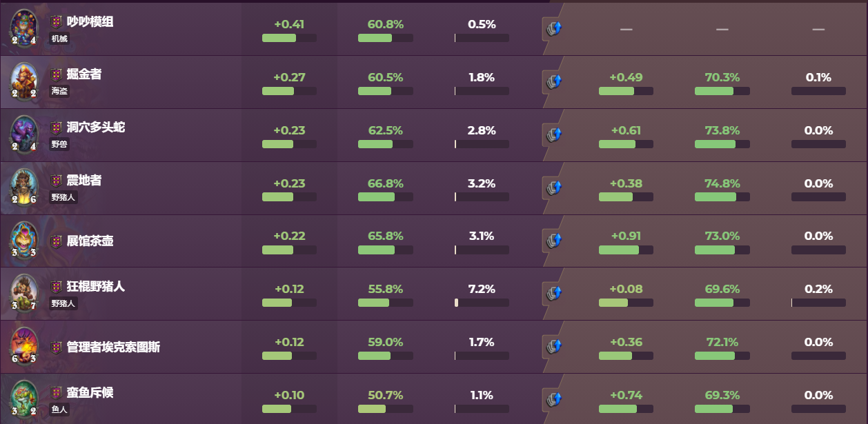Click the upgrade icon in 洞穴多头蛇 row
The height and width of the screenshot is (424, 868).
[x=554, y=134]
